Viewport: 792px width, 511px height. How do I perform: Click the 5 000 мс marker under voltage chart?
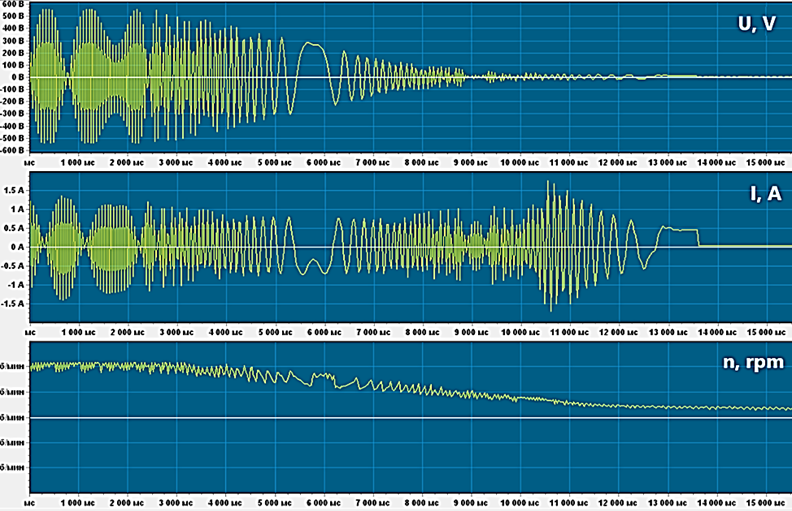click(273, 161)
